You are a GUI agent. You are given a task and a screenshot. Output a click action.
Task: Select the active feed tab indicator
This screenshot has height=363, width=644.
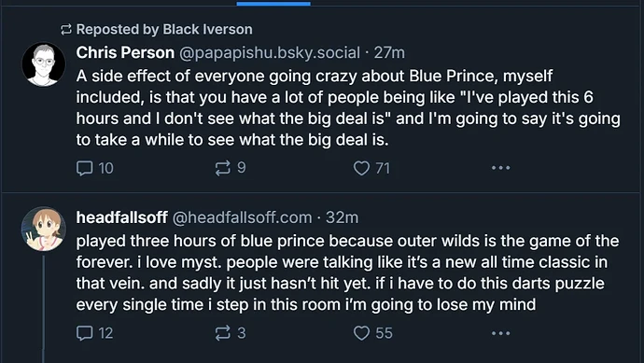[x=273, y=4]
